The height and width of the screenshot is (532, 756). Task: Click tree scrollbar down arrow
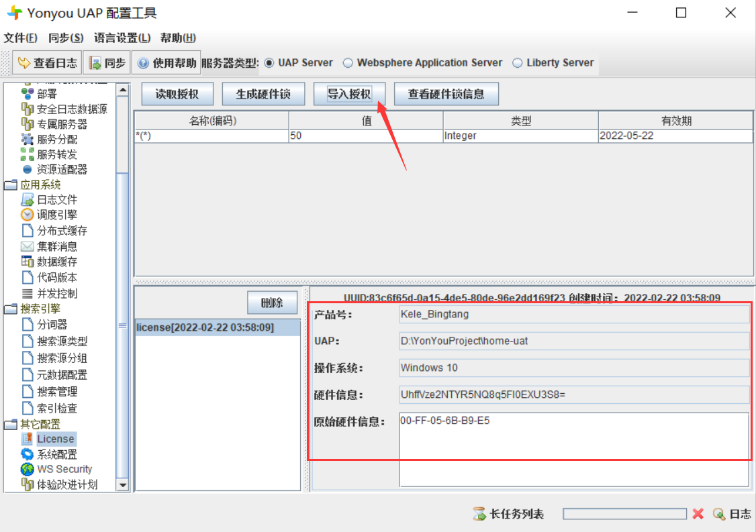point(123,485)
